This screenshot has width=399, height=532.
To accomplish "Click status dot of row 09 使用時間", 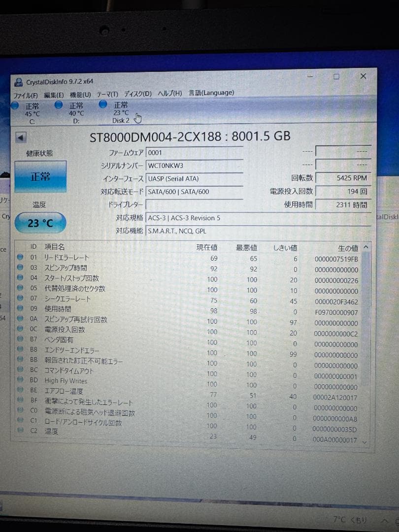I will click(20, 308).
